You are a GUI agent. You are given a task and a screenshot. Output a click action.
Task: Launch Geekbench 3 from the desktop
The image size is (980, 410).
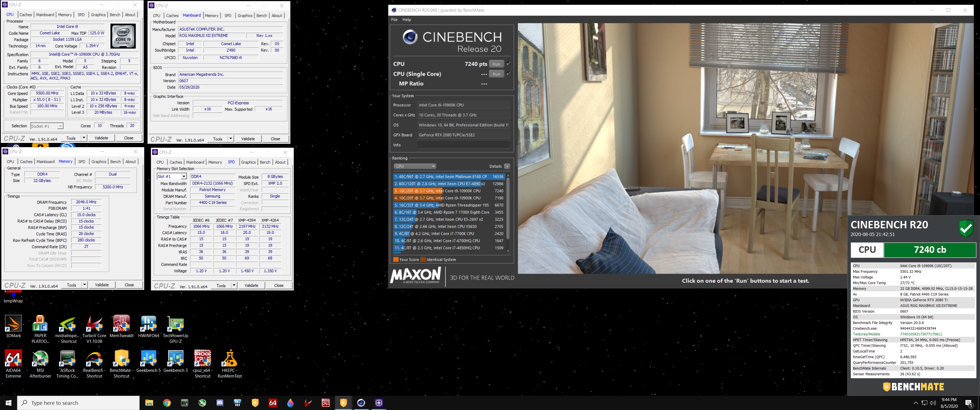(175, 361)
